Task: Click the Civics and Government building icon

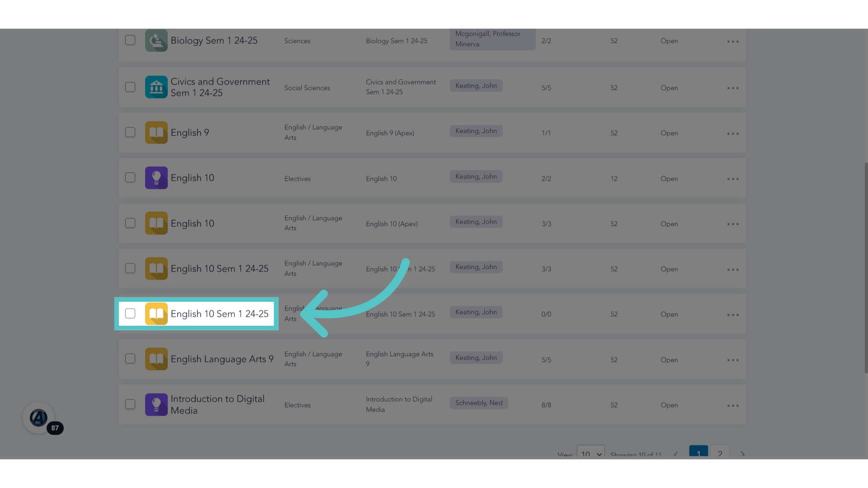Action: point(156,87)
